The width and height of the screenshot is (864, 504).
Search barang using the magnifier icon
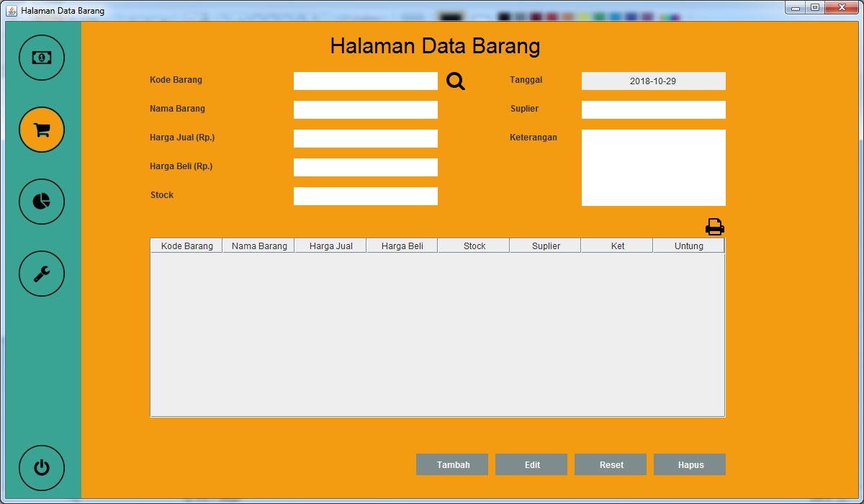(x=455, y=81)
